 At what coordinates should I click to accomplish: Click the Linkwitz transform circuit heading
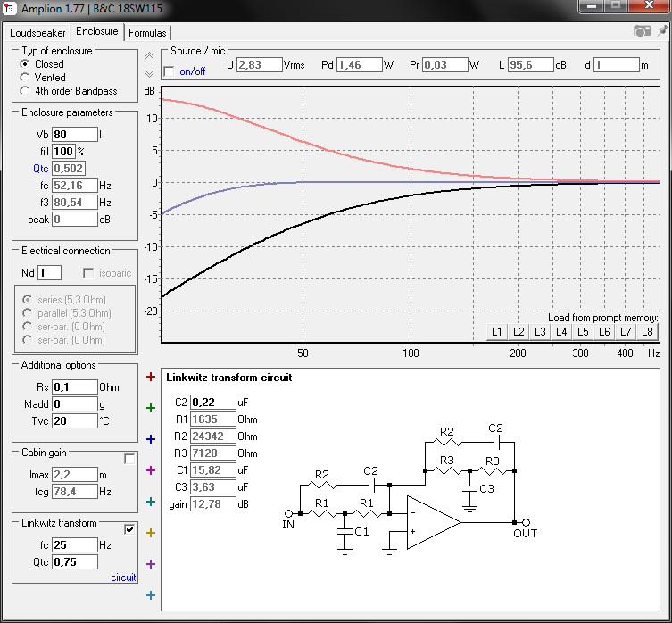228,378
